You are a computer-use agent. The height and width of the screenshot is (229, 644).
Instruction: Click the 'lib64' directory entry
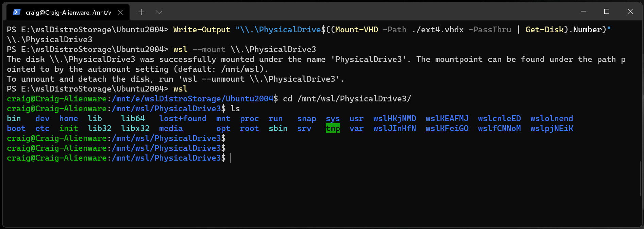coord(133,118)
